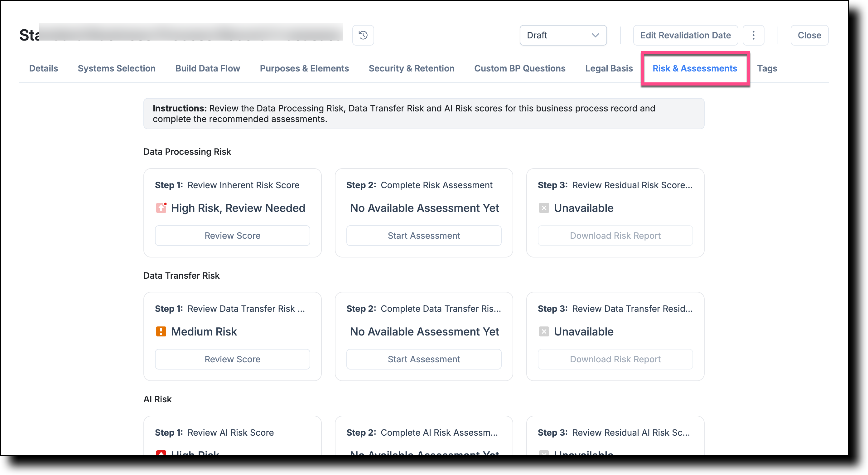
Task: Click 'Review AI Risk Score' step title
Action: (231, 433)
